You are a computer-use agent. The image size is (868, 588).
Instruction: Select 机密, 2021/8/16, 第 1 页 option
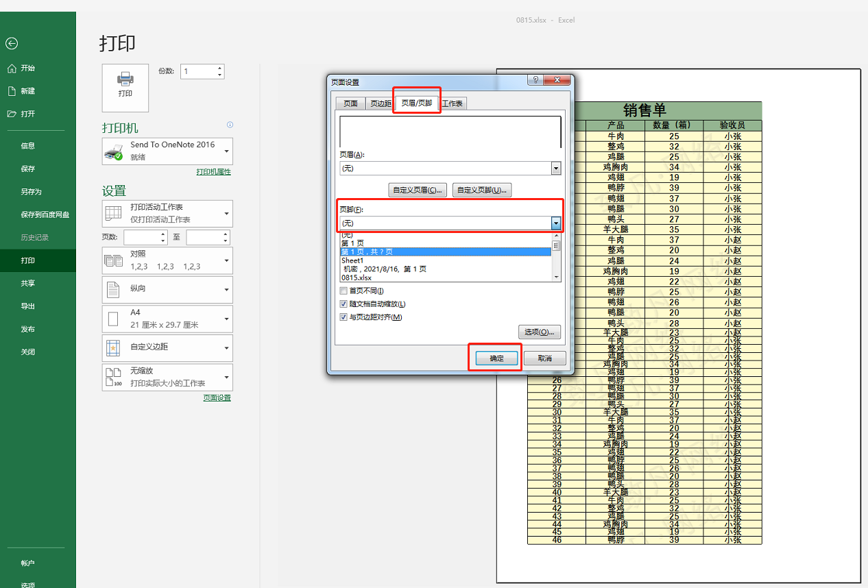click(x=446, y=269)
